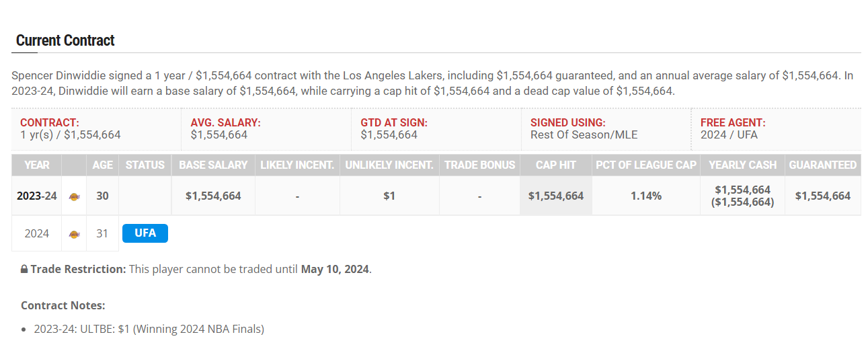
Task: Click the AGE column header
Action: click(x=102, y=165)
